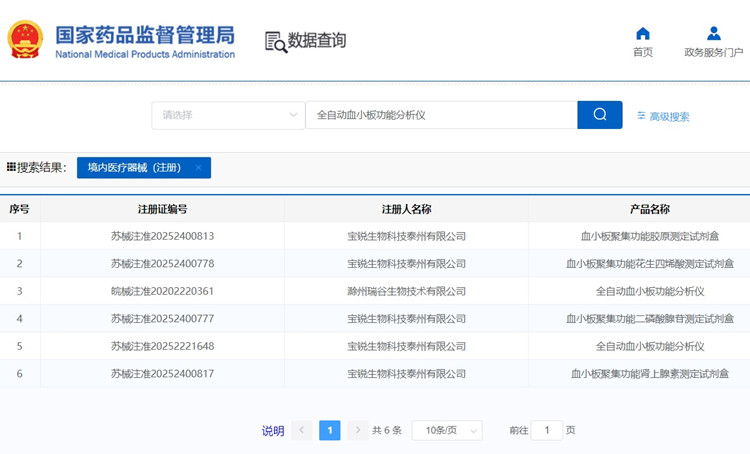Click the national emblem logo

(25, 40)
